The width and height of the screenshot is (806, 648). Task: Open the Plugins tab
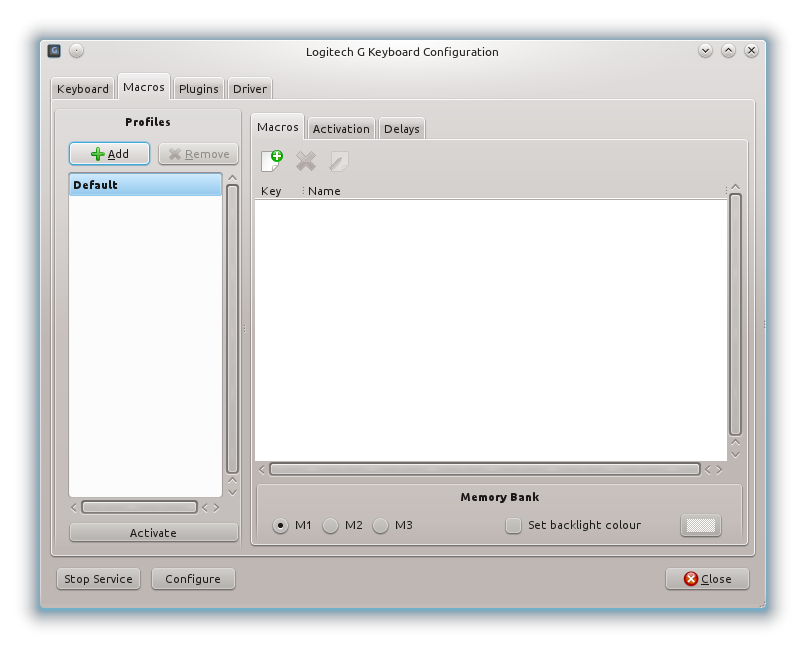coord(198,89)
